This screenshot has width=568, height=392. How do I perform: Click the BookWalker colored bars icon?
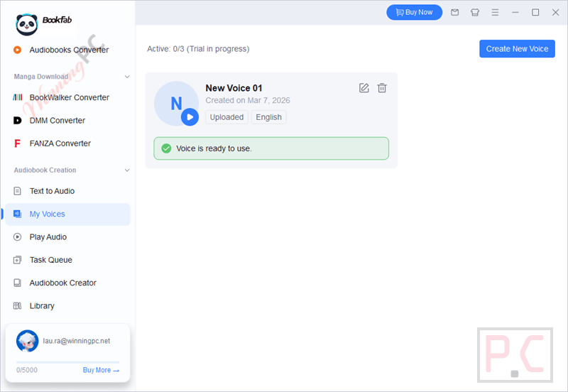point(17,97)
